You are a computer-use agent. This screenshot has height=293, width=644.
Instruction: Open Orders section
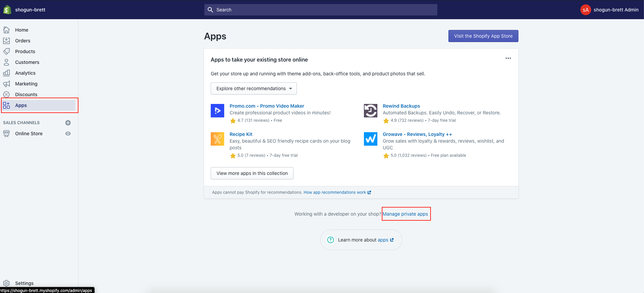(x=23, y=41)
